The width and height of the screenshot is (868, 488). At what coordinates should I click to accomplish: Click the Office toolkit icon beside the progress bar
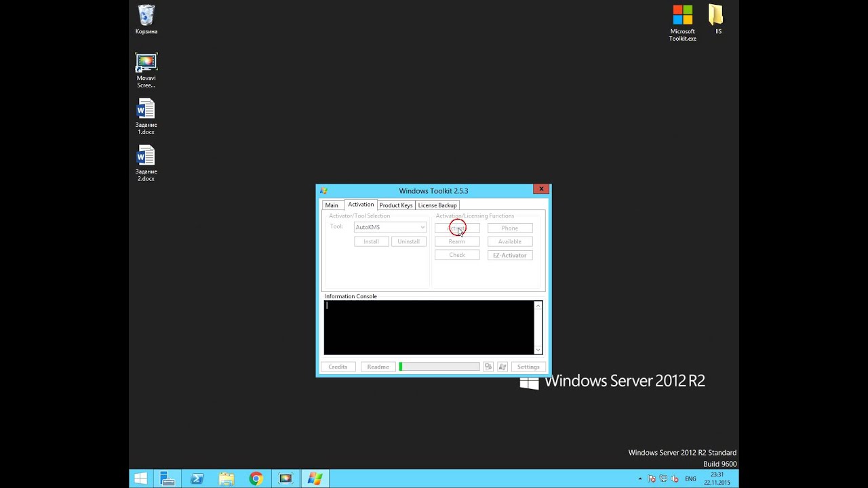click(x=488, y=367)
